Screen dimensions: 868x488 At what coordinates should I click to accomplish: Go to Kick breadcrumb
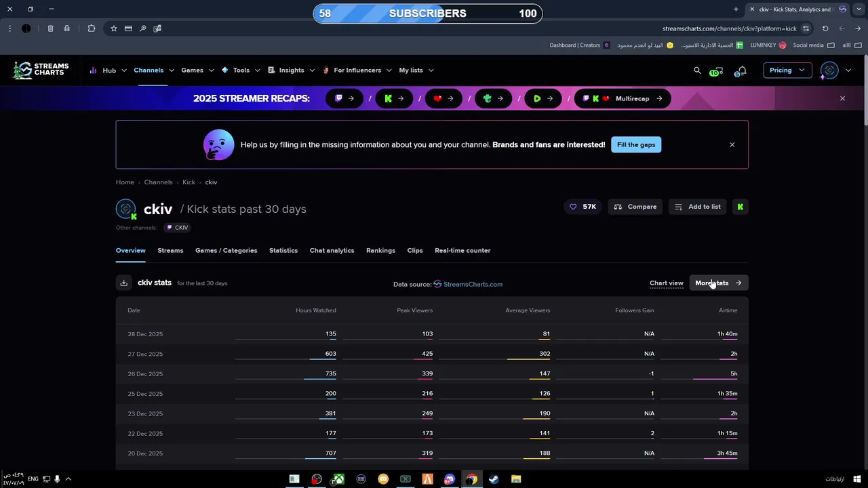[189, 182]
